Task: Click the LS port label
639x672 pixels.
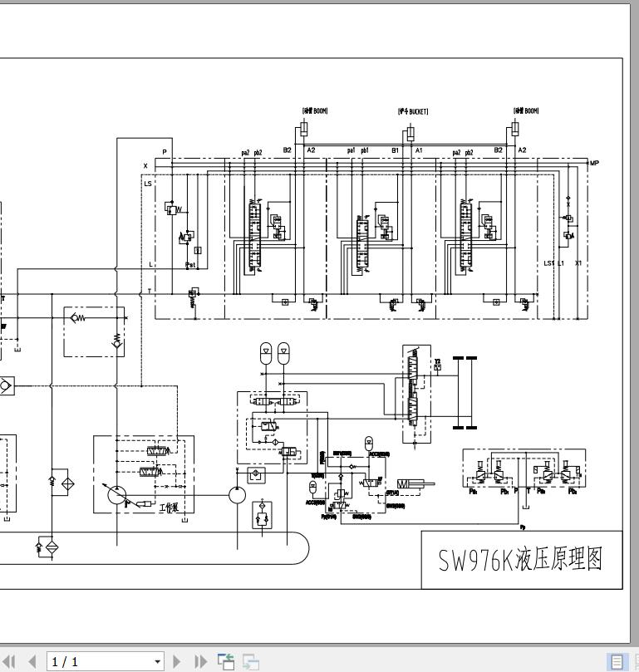Action: pyautogui.click(x=148, y=184)
